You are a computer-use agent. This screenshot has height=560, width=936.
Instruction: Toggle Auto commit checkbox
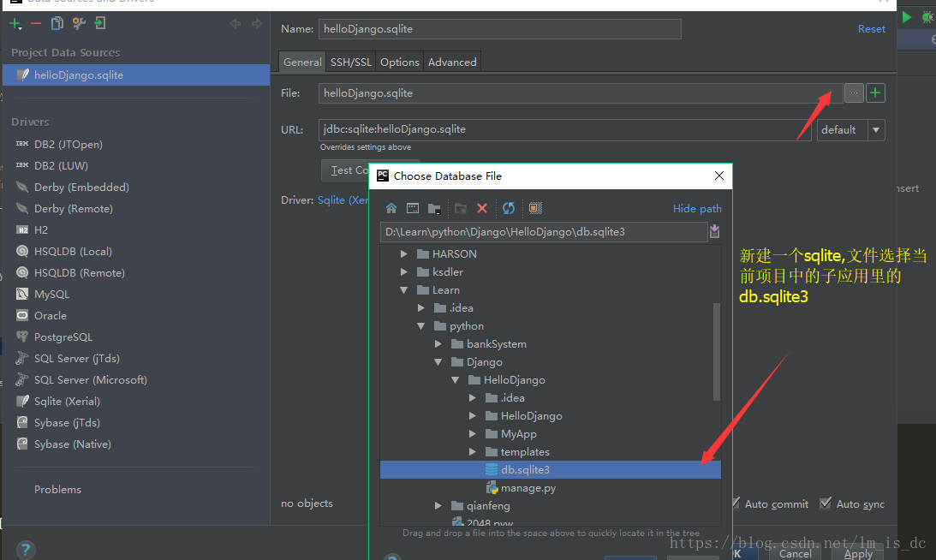click(736, 503)
